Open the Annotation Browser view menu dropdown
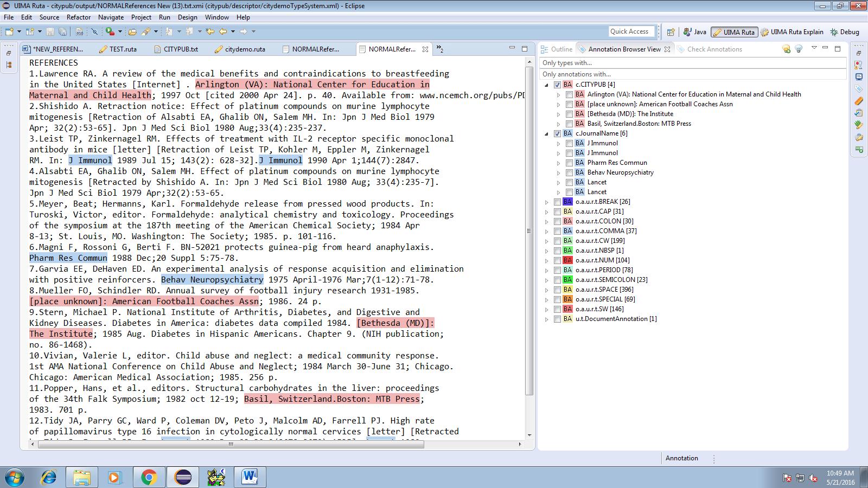The width and height of the screenshot is (868, 488). click(x=814, y=49)
